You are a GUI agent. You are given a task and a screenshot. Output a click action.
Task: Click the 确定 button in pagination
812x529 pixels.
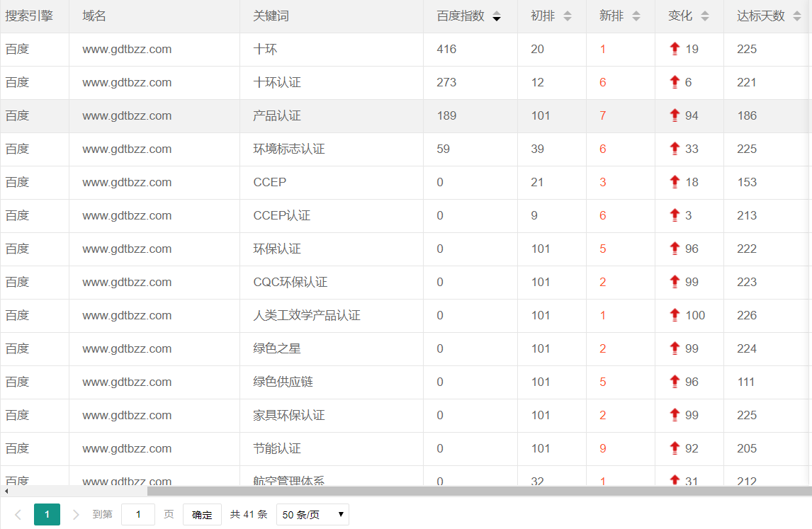coord(202,515)
